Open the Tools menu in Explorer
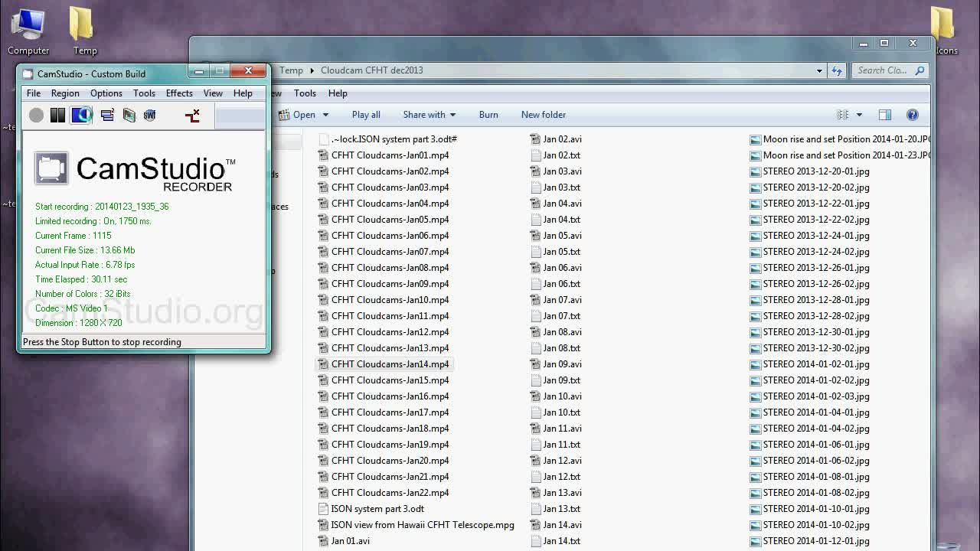The width and height of the screenshot is (980, 551). click(305, 93)
